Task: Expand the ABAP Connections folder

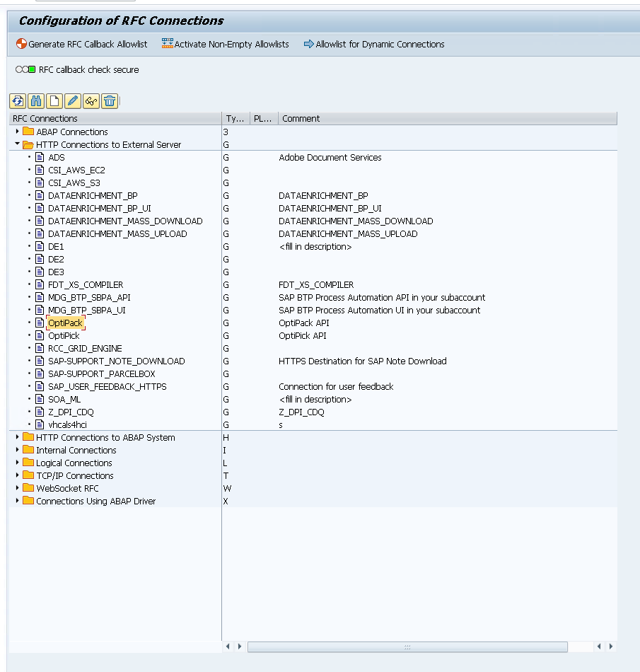Action: coord(18,132)
